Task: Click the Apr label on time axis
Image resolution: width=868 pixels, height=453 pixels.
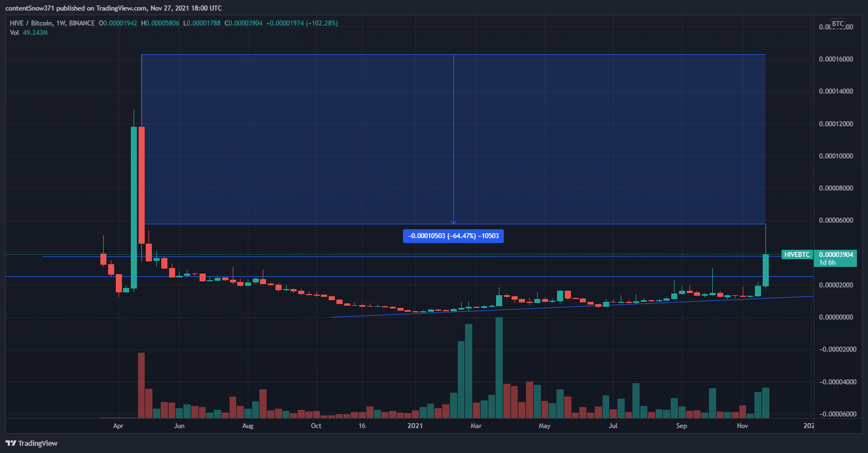Action: pyautogui.click(x=118, y=426)
